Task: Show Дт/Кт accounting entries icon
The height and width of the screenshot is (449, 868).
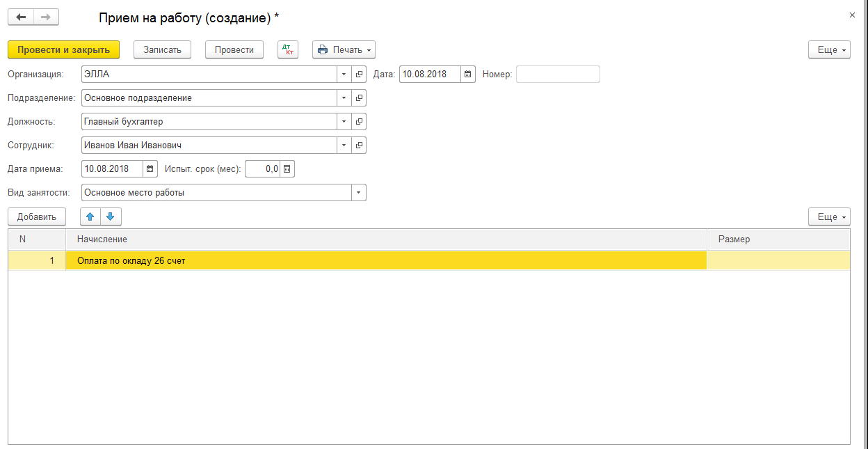Action: pyautogui.click(x=288, y=49)
